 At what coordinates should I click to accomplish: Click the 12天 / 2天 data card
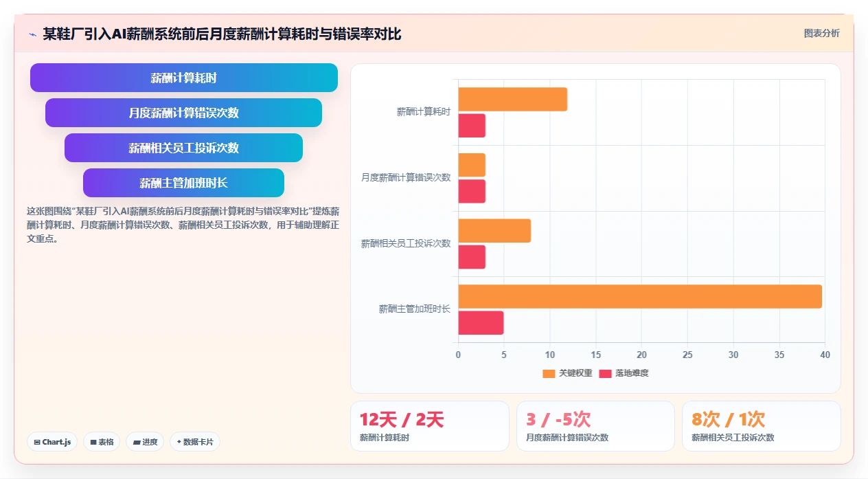(430, 426)
